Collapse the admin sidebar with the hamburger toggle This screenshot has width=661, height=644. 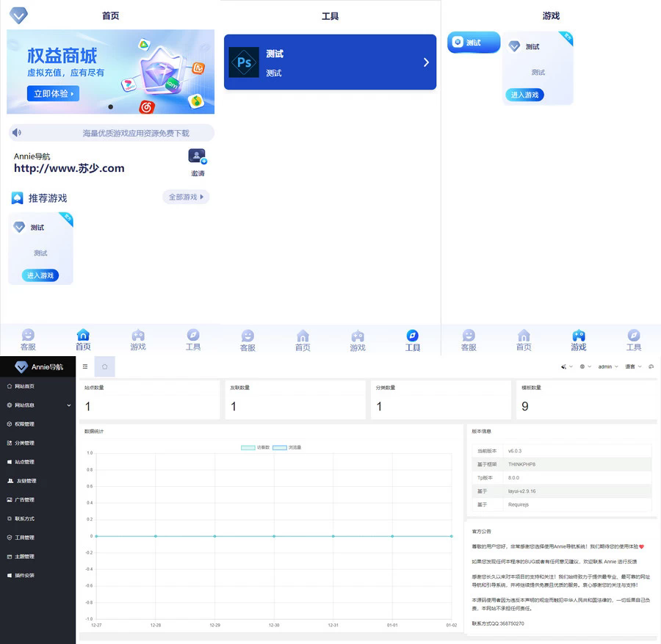[85, 366]
